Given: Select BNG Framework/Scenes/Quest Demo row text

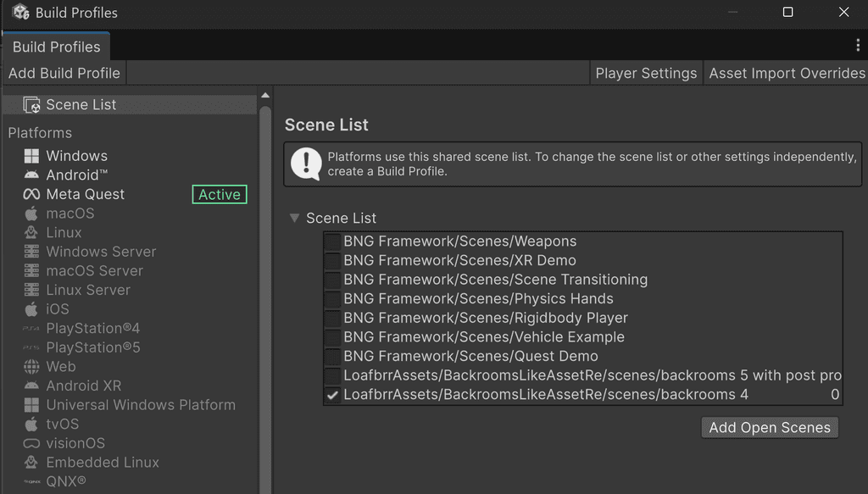Looking at the screenshot, I should pos(470,356).
